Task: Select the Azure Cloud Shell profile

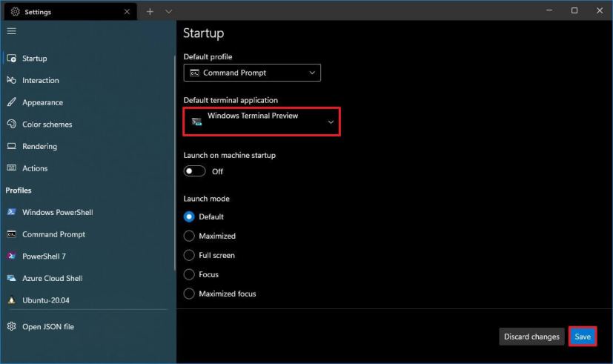Action: coord(87,278)
